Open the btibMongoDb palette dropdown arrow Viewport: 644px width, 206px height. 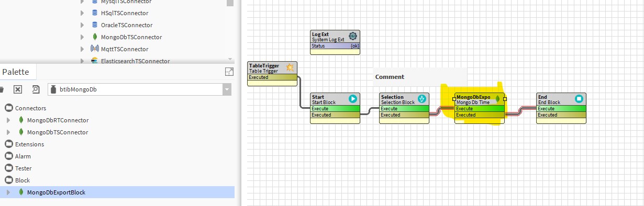(x=227, y=89)
